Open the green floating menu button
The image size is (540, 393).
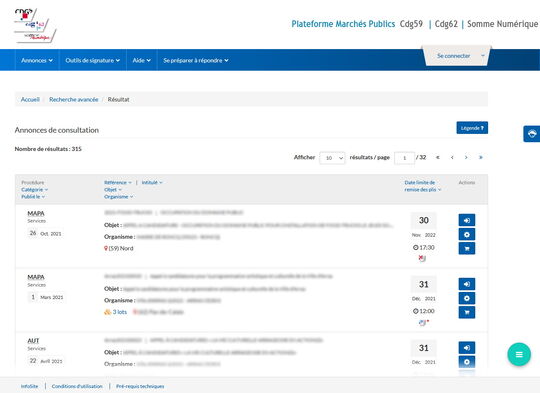click(519, 354)
